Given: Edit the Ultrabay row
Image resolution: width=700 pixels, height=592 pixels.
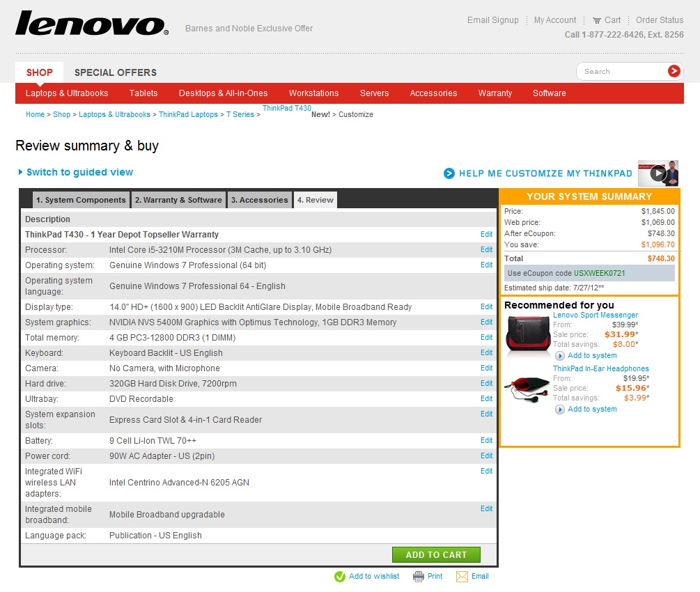Looking at the screenshot, I should tap(487, 398).
